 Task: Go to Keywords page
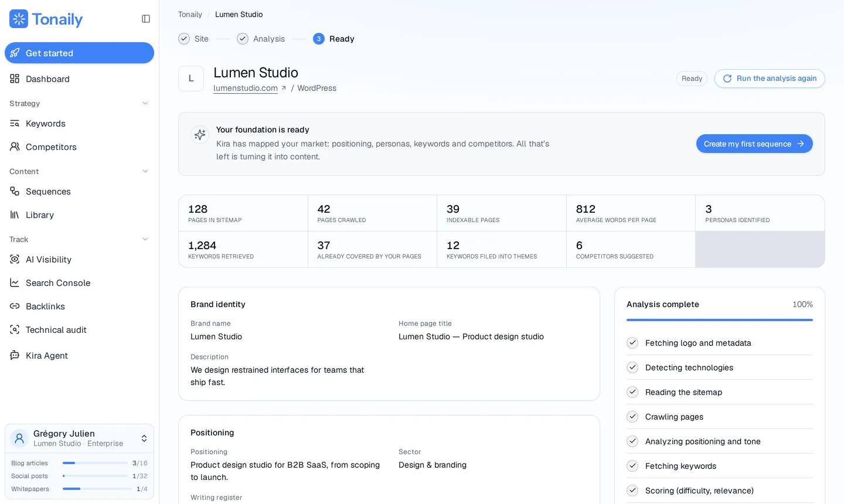coord(79,124)
